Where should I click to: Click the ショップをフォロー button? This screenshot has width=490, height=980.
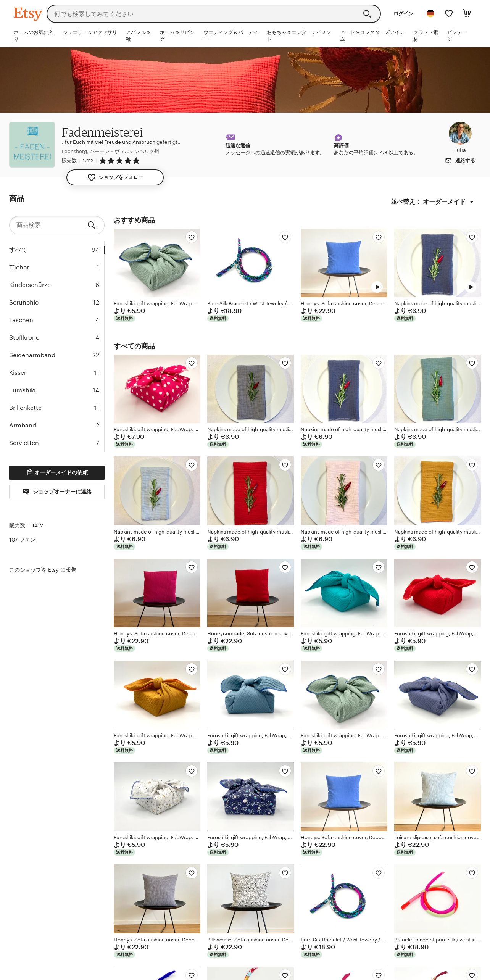[x=115, y=177]
